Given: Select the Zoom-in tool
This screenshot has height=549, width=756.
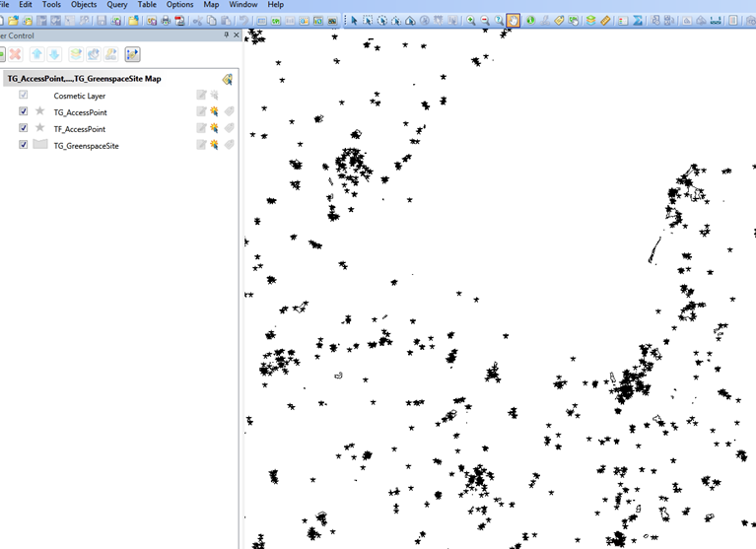Looking at the screenshot, I should 470,21.
